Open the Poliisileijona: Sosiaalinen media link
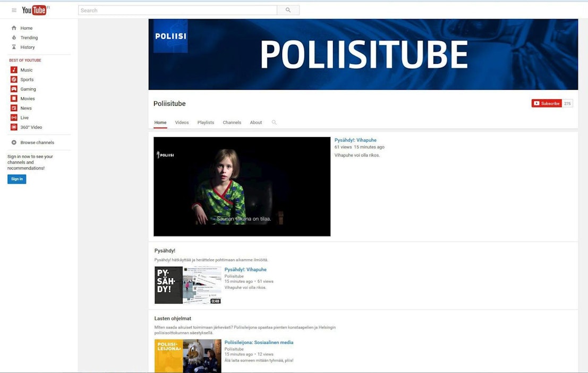This screenshot has width=588, height=373. pyautogui.click(x=259, y=343)
